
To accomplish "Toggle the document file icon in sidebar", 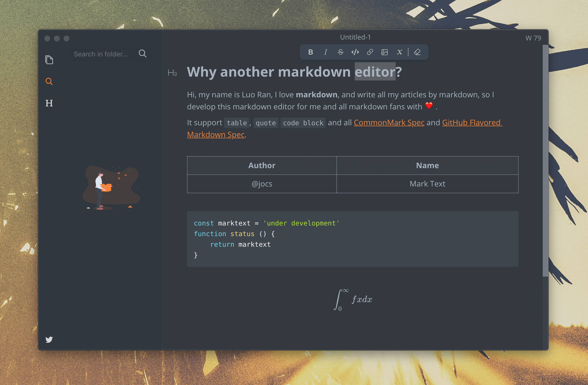I will pos(49,60).
